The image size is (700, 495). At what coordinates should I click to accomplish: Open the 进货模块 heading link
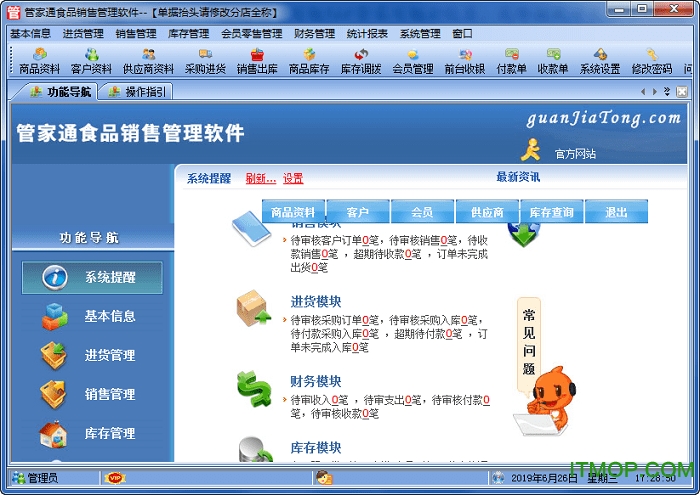[x=316, y=302]
